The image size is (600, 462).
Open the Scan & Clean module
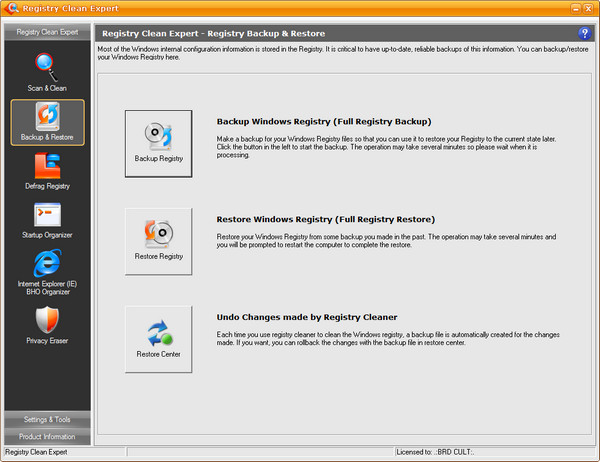point(47,73)
